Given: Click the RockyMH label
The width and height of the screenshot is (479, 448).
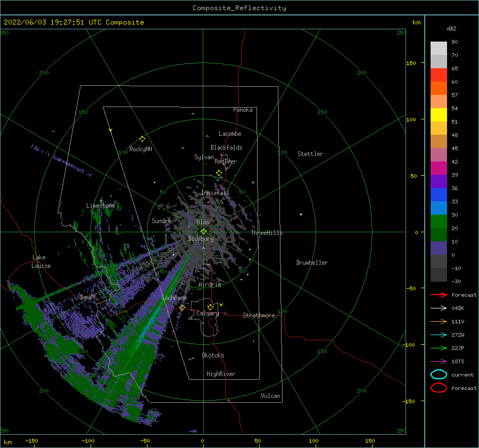Looking at the screenshot, I should 141,149.
